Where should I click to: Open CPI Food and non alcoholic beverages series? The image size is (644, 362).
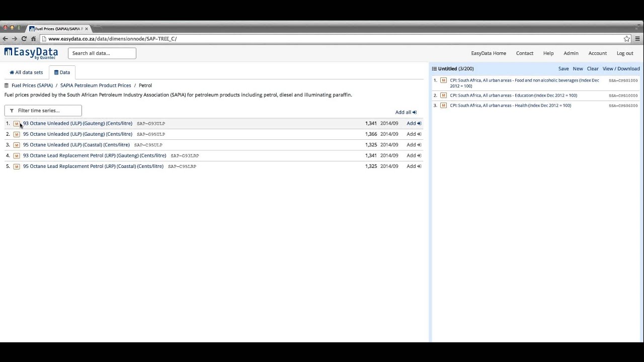point(525,83)
